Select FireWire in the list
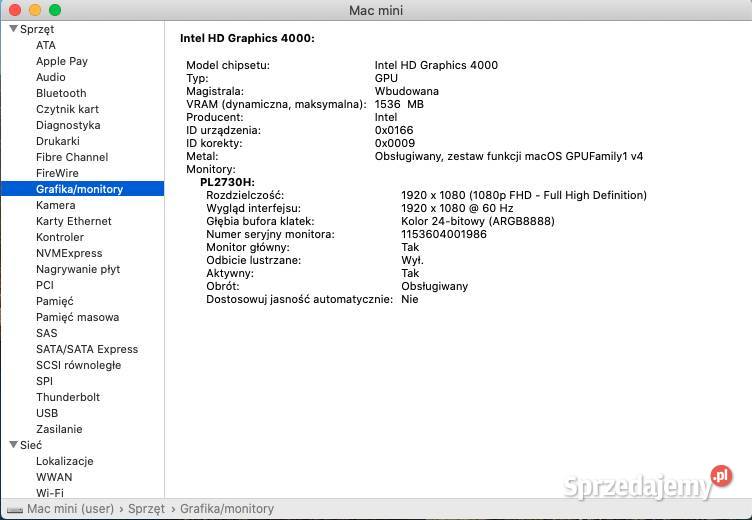This screenshot has height=520, width=752. coord(57,173)
